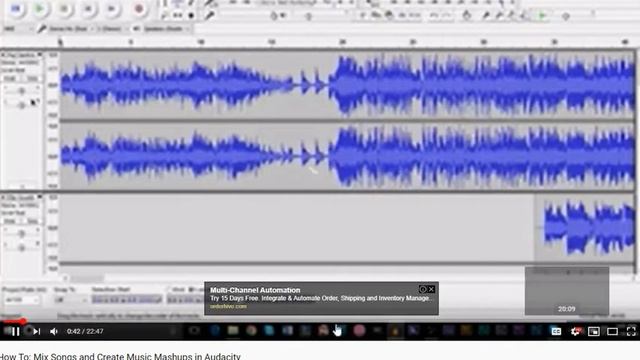
Task: Adjust the second track's gain slider
Action: click(x=21, y=233)
